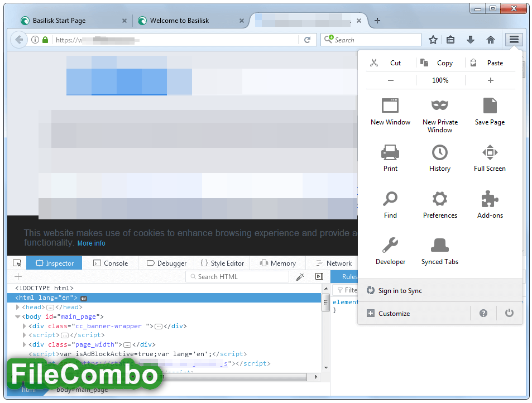Expand the script node under cc_banner-wrapper
Screen dimensions: 532x403
pos(24,335)
